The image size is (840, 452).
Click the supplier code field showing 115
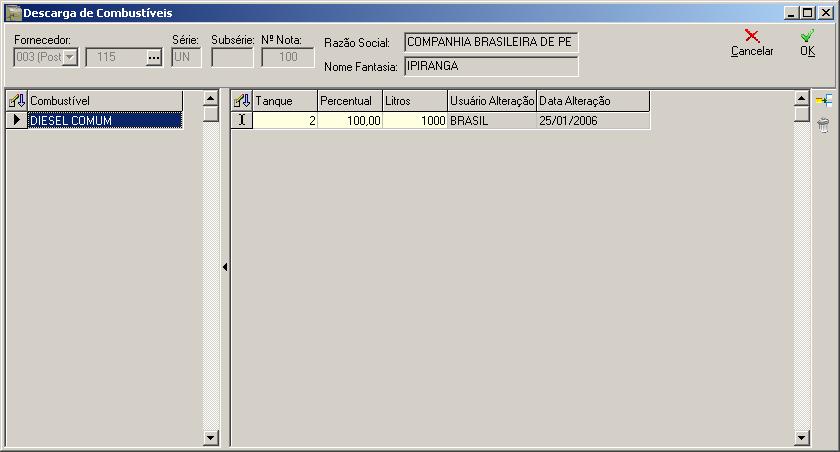pos(116,57)
